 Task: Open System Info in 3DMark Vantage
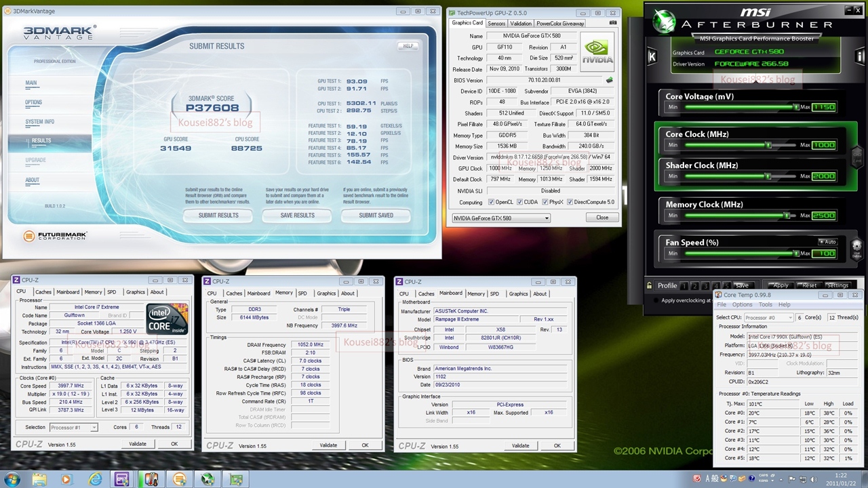coord(40,122)
